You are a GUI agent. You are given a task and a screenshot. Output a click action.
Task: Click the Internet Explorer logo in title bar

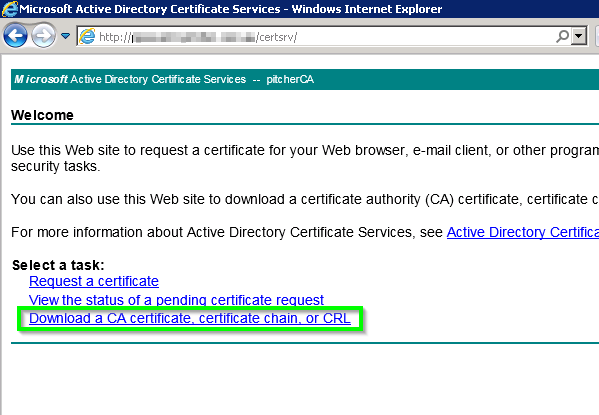tap(10, 8)
